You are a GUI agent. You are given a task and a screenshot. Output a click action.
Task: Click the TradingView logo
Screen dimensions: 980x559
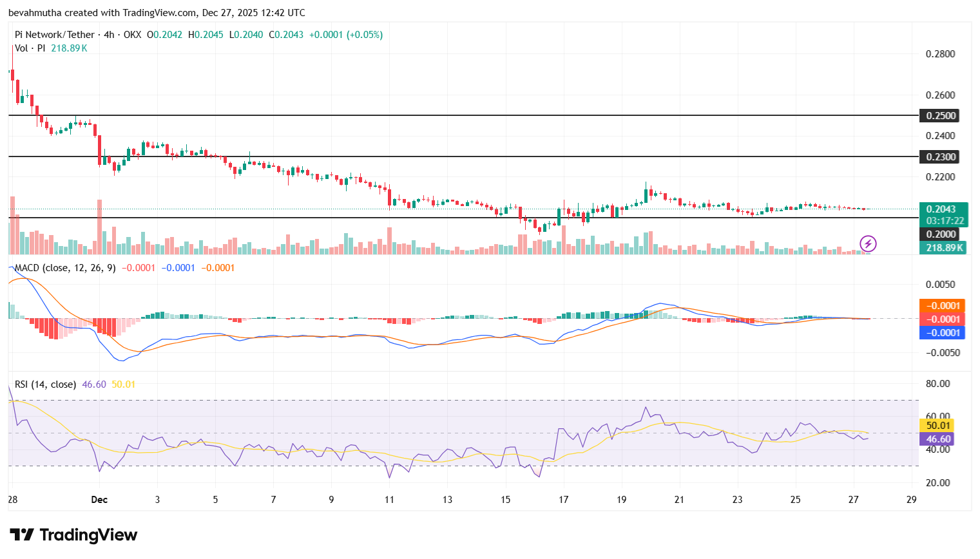(x=73, y=535)
